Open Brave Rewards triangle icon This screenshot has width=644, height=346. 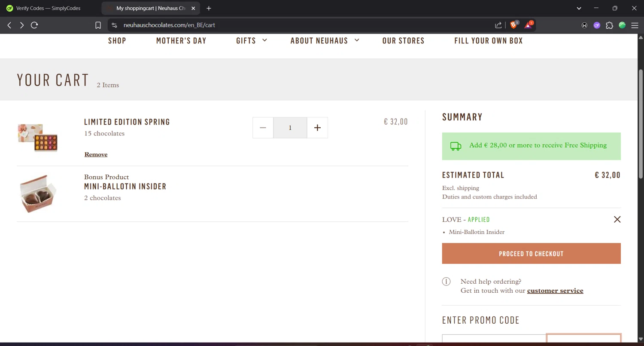point(529,25)
